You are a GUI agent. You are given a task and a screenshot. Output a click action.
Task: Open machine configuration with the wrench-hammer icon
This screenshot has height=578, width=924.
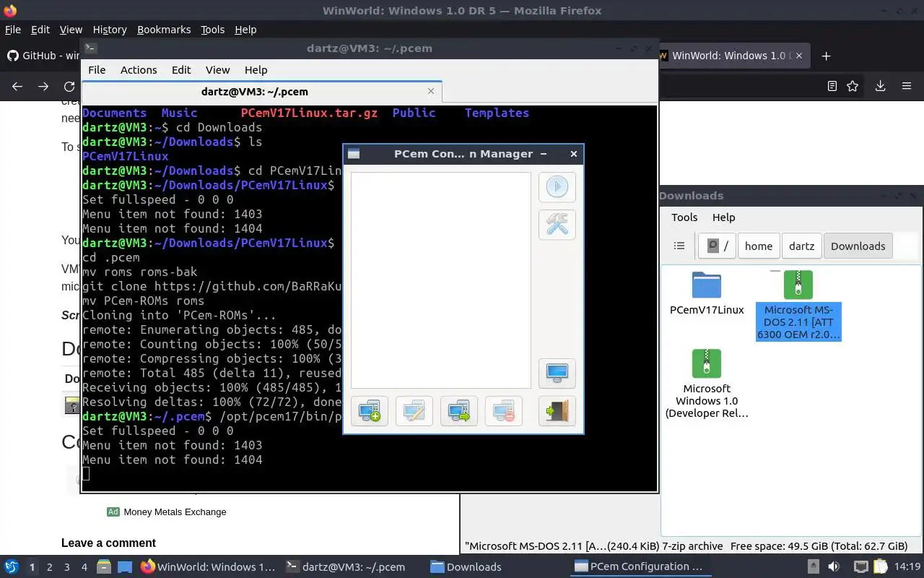pos(557,225)
